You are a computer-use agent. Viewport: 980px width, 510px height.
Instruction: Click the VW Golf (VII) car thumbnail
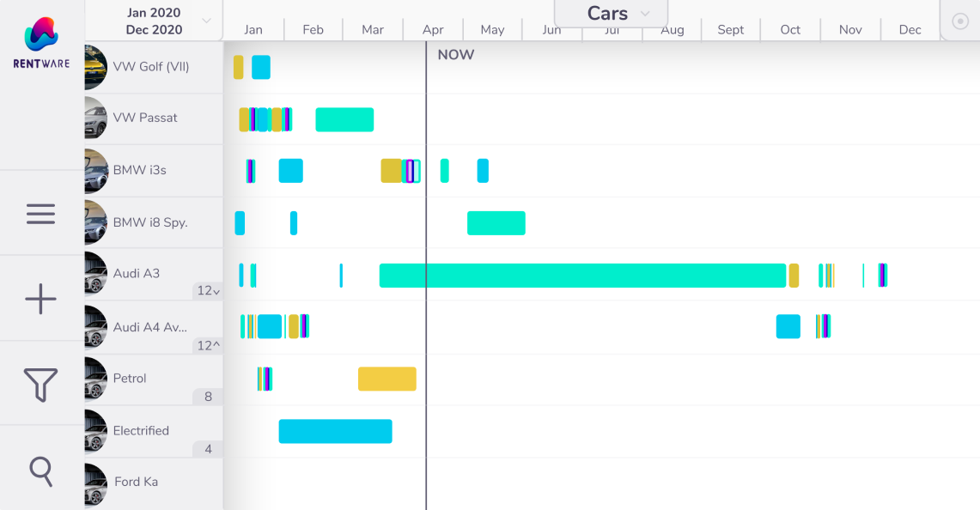tap(95, 67)
